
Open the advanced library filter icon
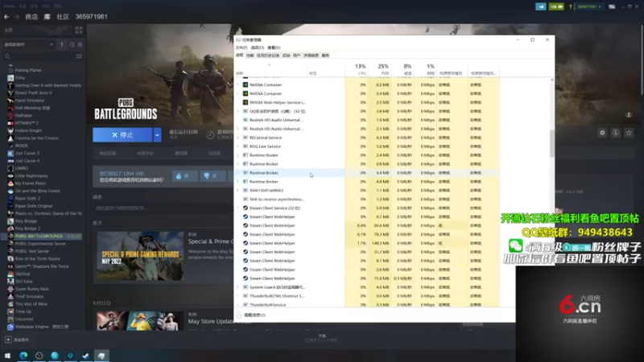(79, 56)
